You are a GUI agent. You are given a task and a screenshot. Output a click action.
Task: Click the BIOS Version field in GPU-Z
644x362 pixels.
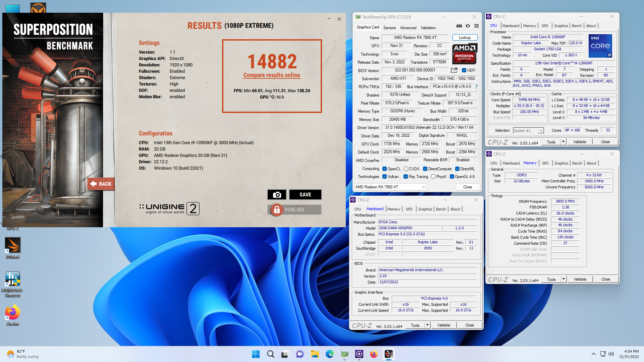[x=415, y=70]
